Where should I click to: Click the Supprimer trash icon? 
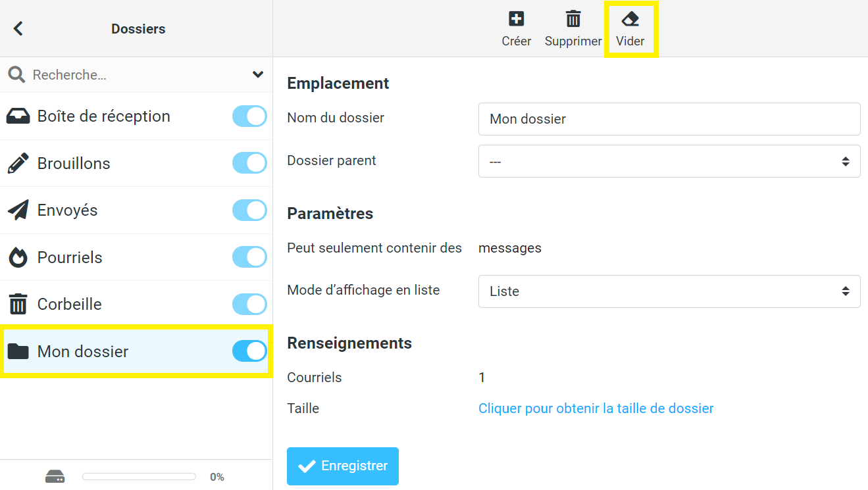[573, 18]
